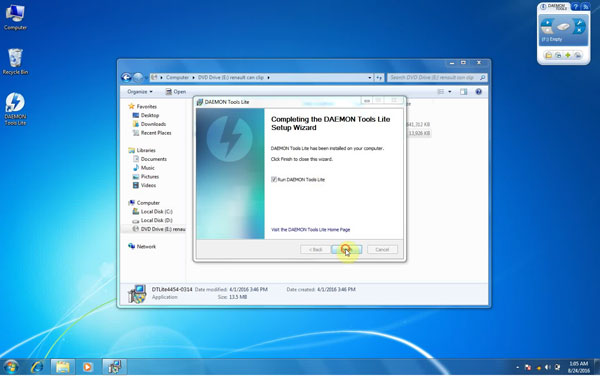This screenshot has height=380, width=600.
Task: Select Music library
Action: [148, 168]
